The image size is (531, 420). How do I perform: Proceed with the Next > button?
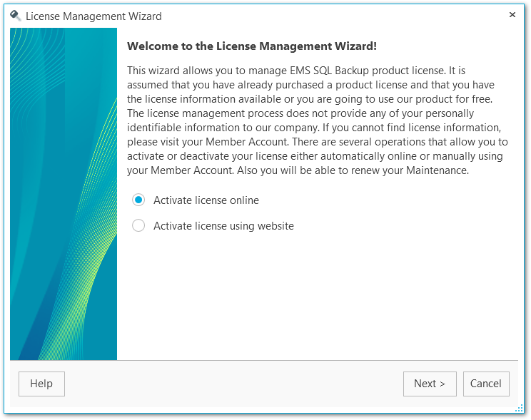coord(430,384)
